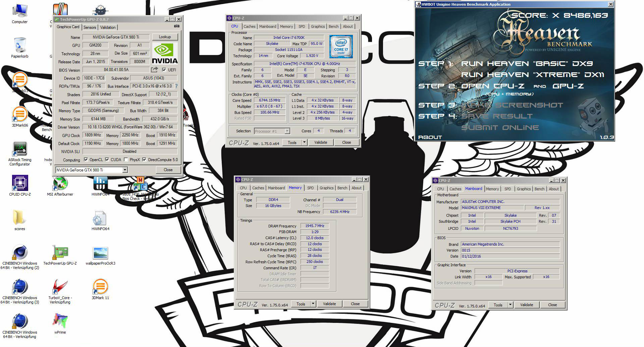Open MSI Afterburner desktop icon
The height and width of the screenshot is (347, 644).
point(60,186)
